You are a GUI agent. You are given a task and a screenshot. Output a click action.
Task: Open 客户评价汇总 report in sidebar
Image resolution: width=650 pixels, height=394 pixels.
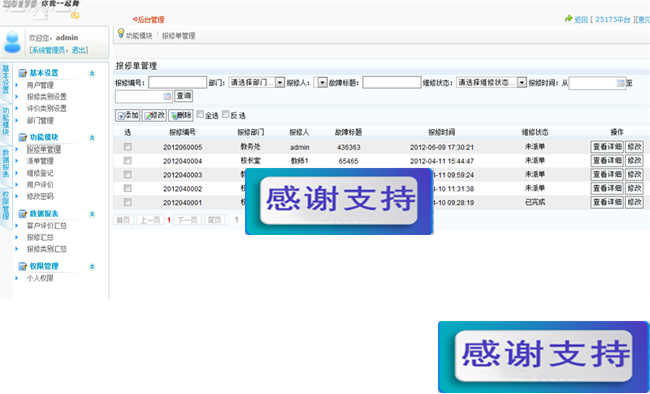point(47,226)
